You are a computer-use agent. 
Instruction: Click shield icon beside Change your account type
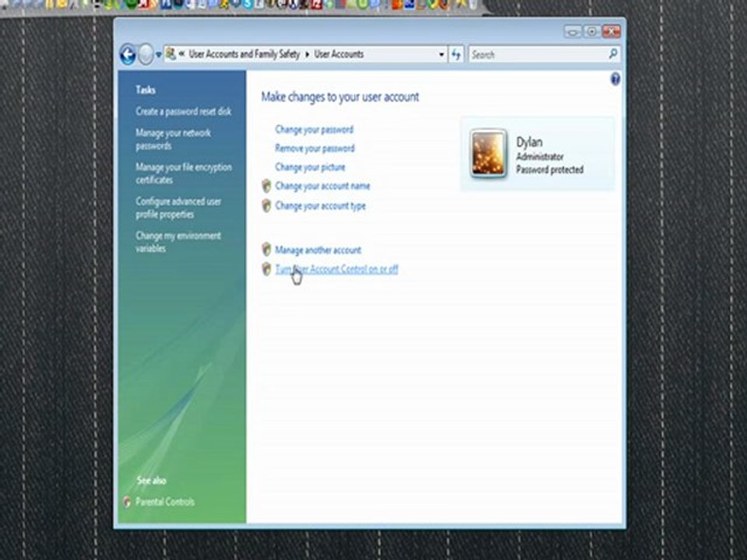(267, 205)
